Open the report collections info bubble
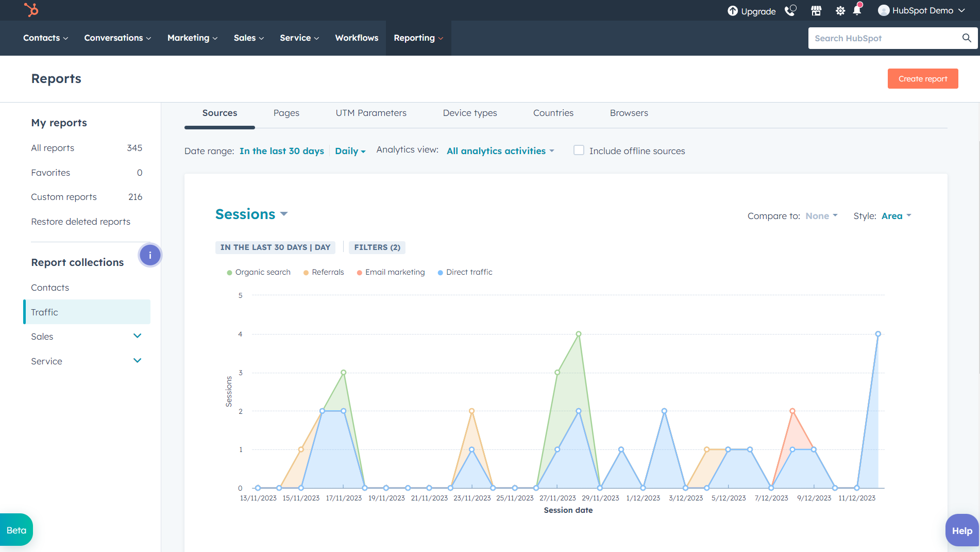The width and height of the screenshot is (980, 552). pos(150,255)
